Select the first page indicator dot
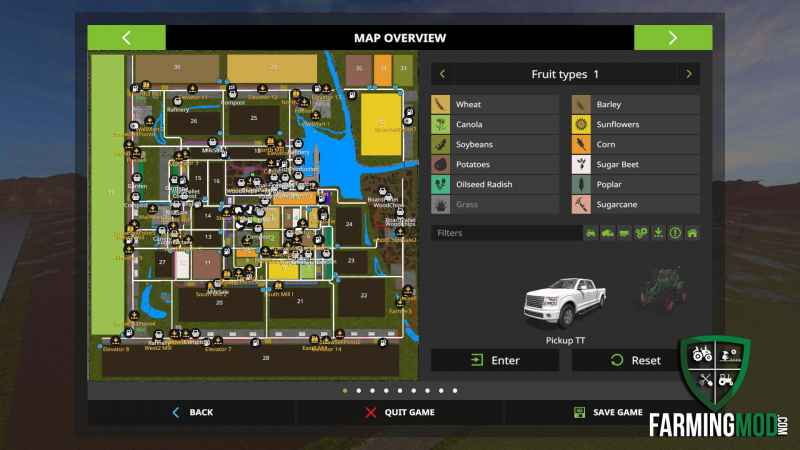800x450 pixels. pyautogui.click(x=345, y=390)
